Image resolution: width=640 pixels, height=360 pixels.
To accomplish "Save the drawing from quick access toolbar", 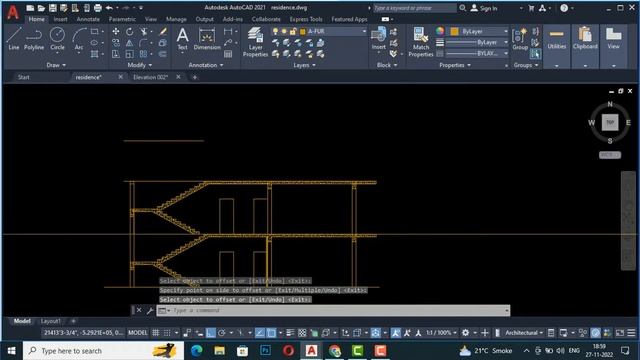I will point(53,8).
